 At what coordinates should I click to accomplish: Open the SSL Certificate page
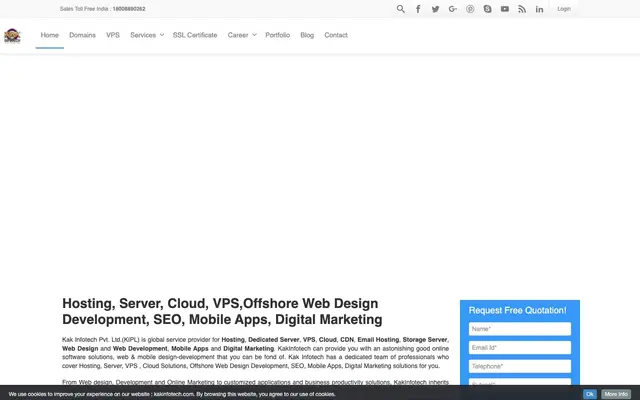coord(195,35)
